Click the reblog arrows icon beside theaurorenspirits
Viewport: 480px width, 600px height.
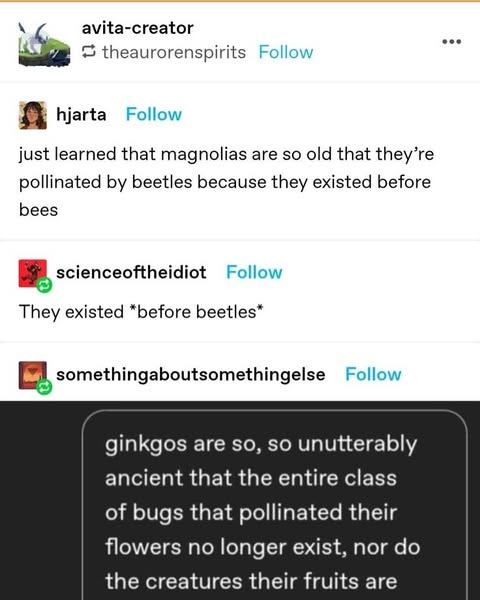[x=88, y=52]
